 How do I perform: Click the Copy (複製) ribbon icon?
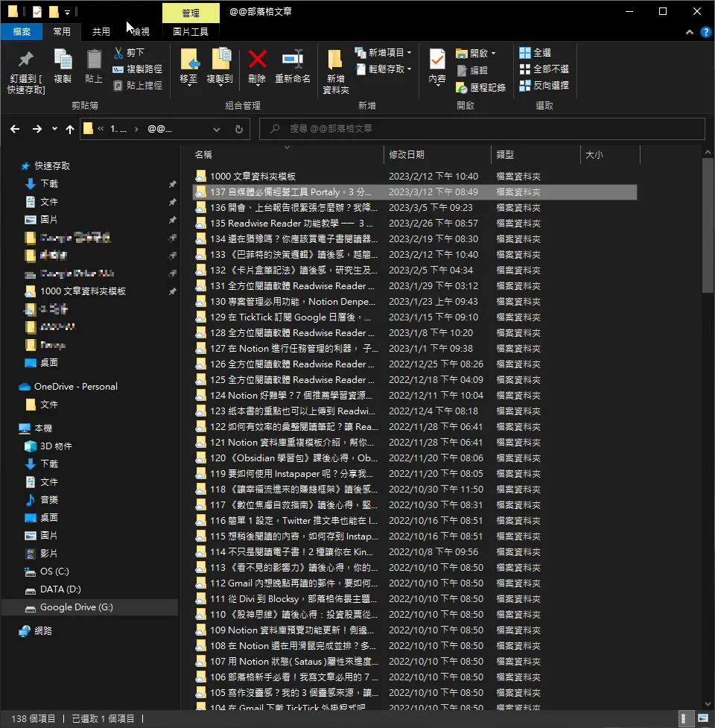[63, 60]
